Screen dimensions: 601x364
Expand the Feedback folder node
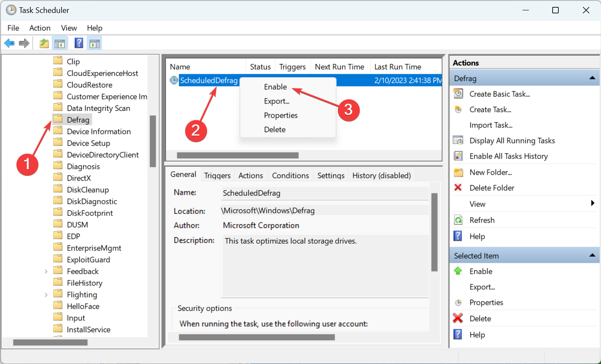click(x=46, y=271)
